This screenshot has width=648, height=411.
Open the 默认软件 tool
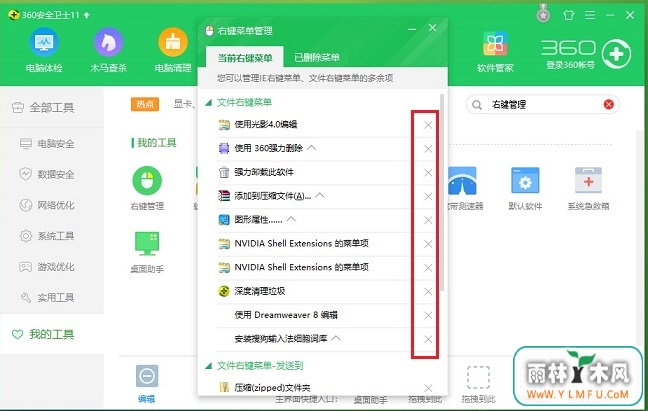(525, 188)
